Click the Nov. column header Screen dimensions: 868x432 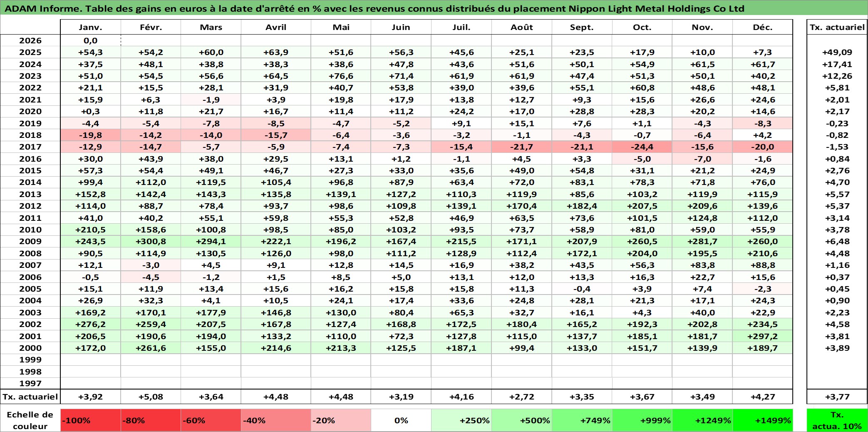point(702,27)
